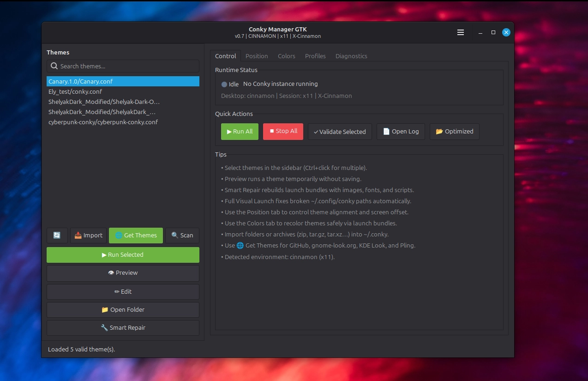Click the green Run Selected button
Screen dimensions: 588x381
(123, 255)
